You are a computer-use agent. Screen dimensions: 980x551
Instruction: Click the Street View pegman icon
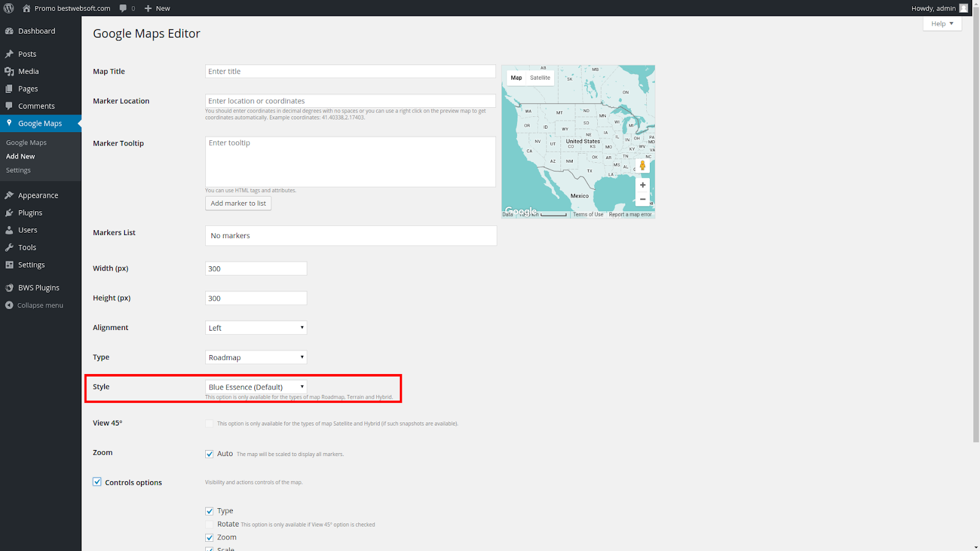643,165
